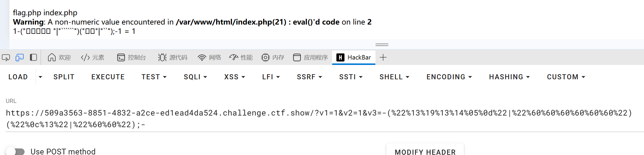The width and height of the screenshot is (644, 155).
Task: Expand the HASHING dropdown menu
Action: (509, 77)
